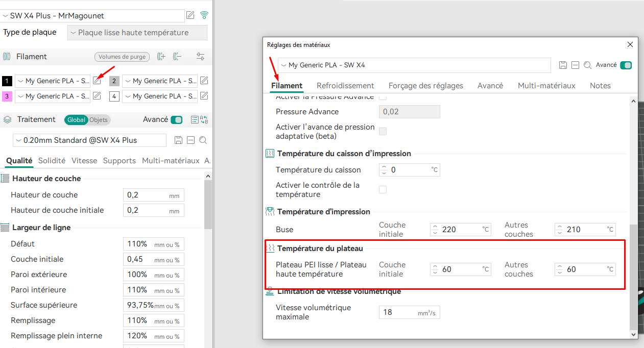This screenshot has width=644, height=348.
Task: Save the 0.20mm Standard process preset
Action: click(x=179, y=140)
